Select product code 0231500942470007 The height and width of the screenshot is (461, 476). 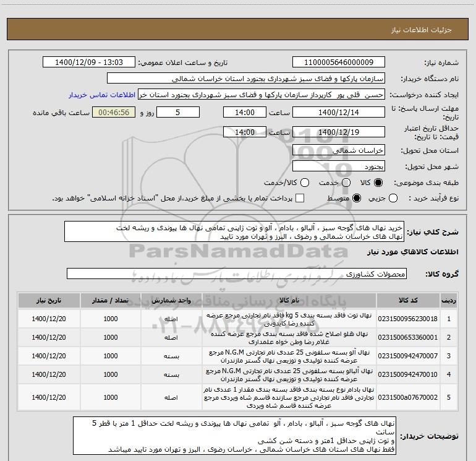(408, 356)
